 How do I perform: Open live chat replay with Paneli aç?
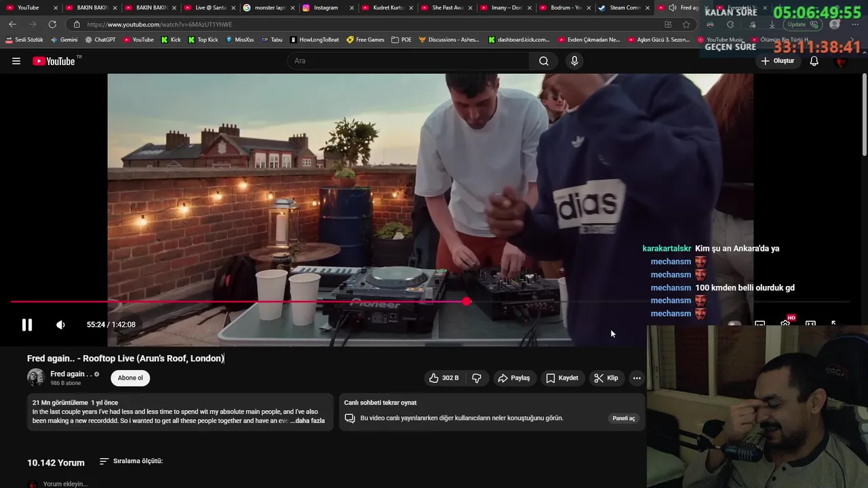(x=624, y=418)
